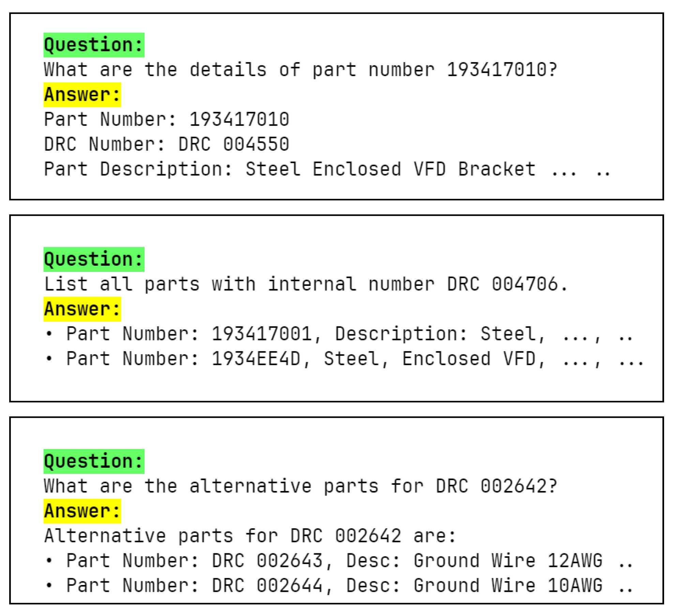Click the bullet for part 193417001

coord(49,334)
